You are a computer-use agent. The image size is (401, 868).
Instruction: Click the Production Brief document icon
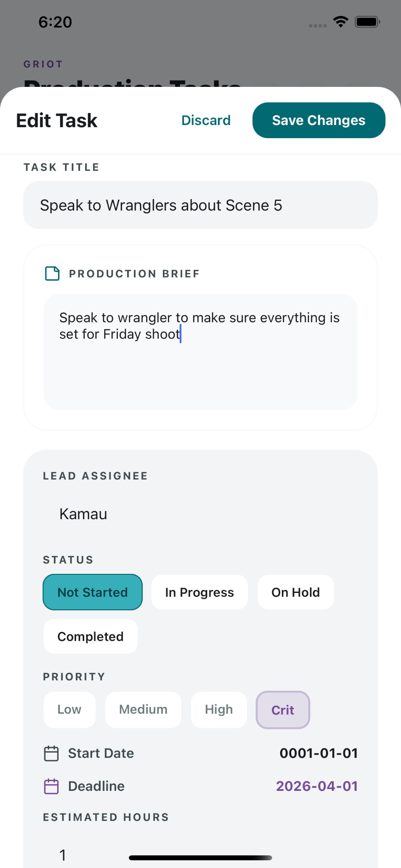52,273
